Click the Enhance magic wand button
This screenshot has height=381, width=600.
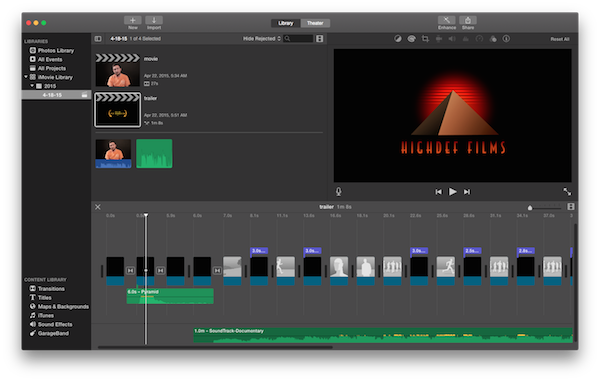coord(447,20)
